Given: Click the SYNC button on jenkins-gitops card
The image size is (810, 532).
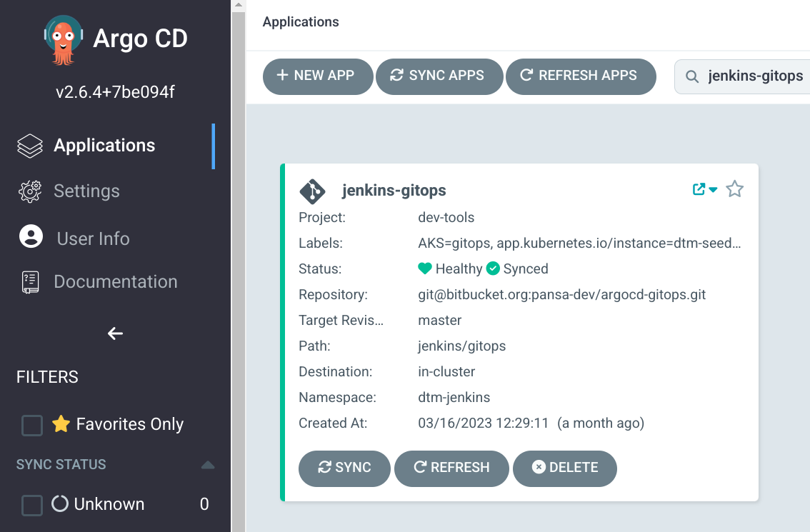Looking at the screenshot, I should pyautogui.click(x=344, y=468).
